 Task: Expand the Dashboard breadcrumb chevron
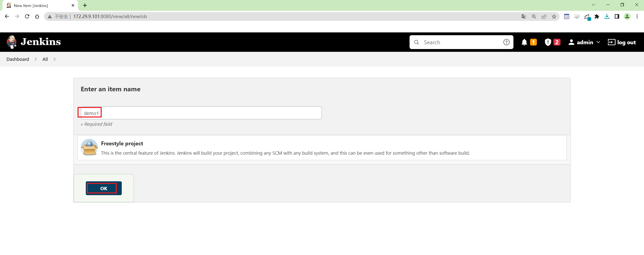pyautogui.click(x=36, y=59)
